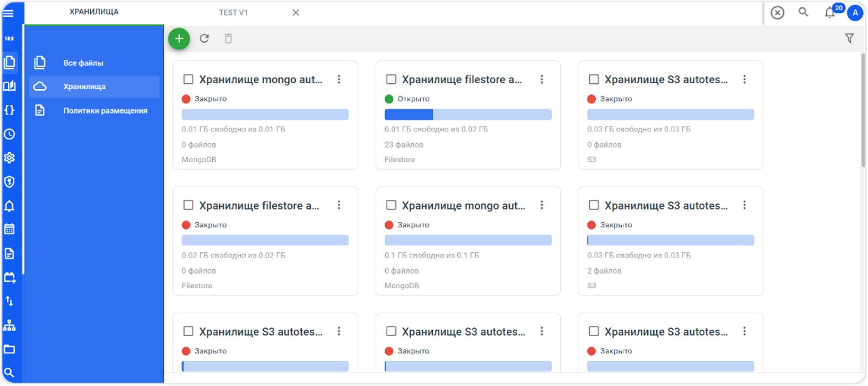Select checkbox of the Открыто filestore storage
The width and height of the screenshot is (868, 386).
(x=391, y=79)
